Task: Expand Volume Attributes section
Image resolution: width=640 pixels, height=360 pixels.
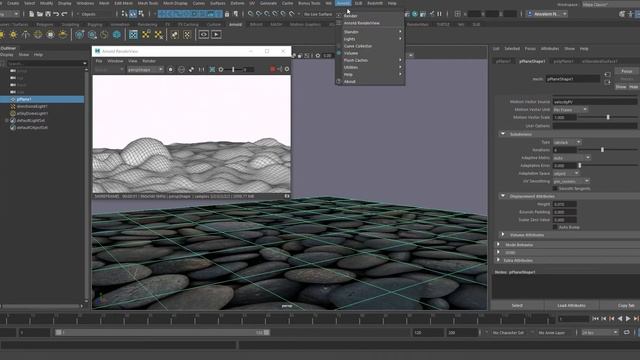Action: click(x=503, y=235)
